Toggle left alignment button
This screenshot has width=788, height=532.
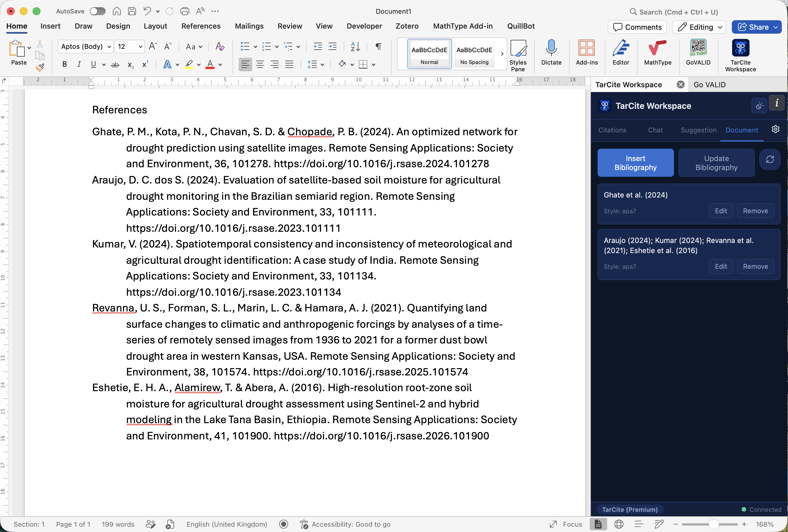pyautogui.click(x=245, y=64)
